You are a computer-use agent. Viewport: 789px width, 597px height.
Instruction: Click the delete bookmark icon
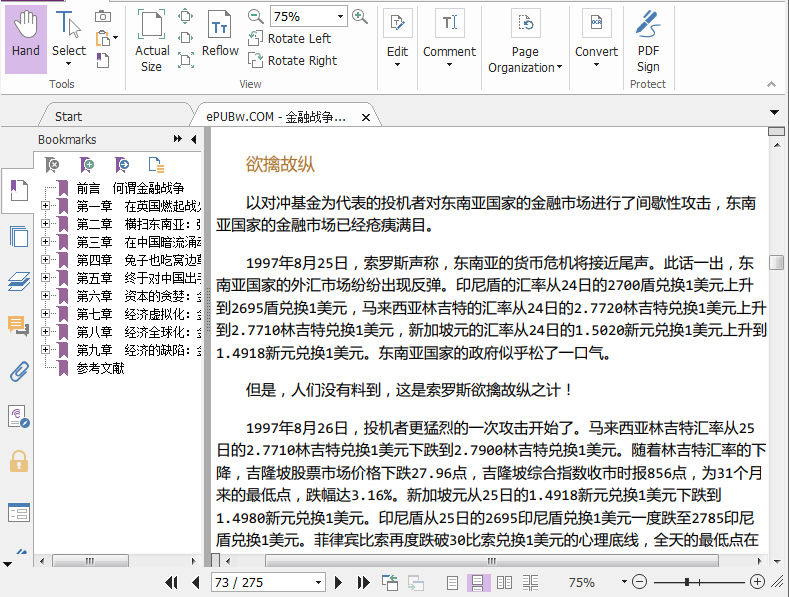52,165
